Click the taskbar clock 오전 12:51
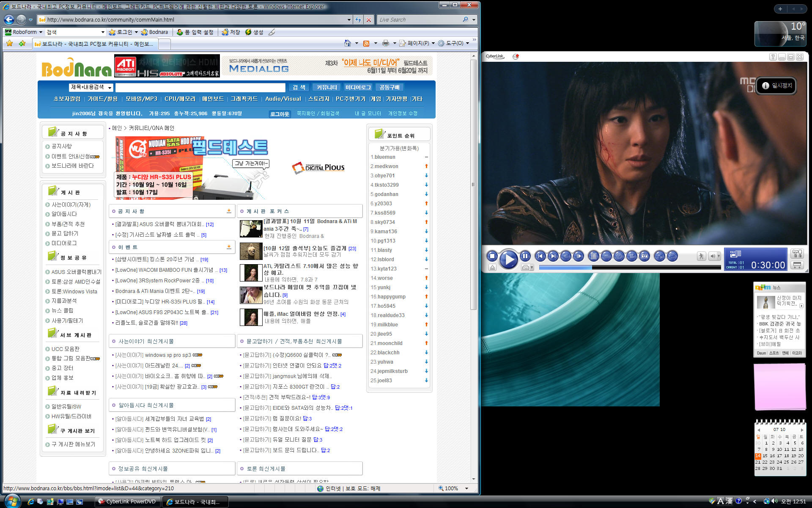The image size is (812, 508). tap(793, 502)
